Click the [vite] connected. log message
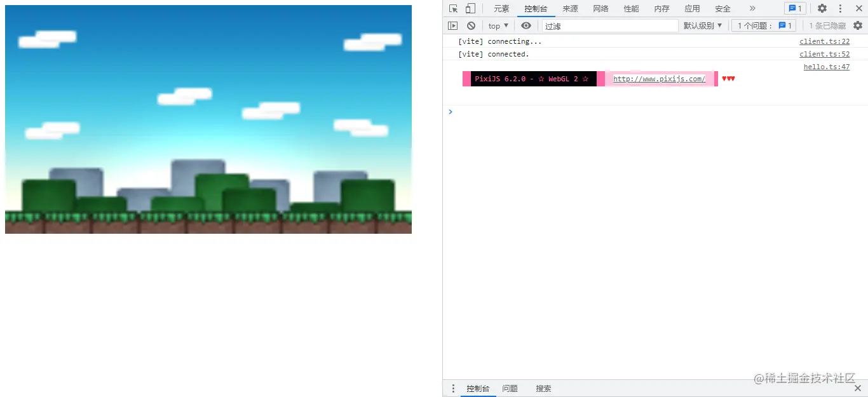Screen dimensions: 868x397 (494, 54)
